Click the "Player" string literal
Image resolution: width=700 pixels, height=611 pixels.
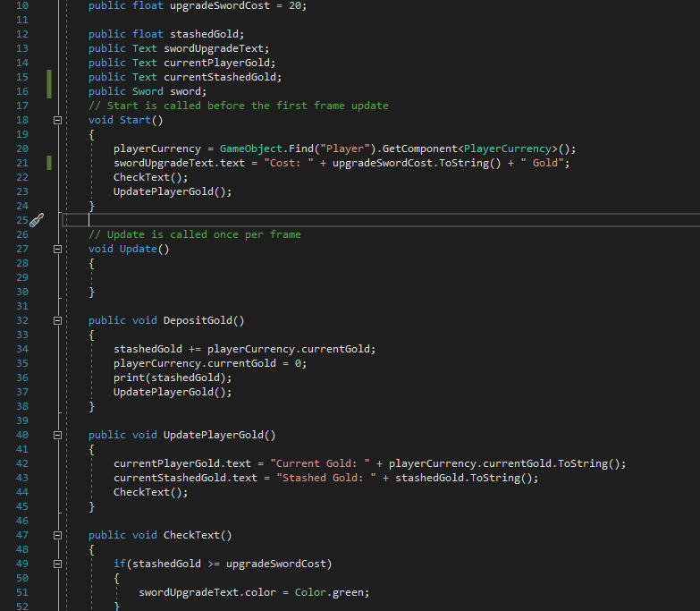pyautogui.click(x=345, y=149)
